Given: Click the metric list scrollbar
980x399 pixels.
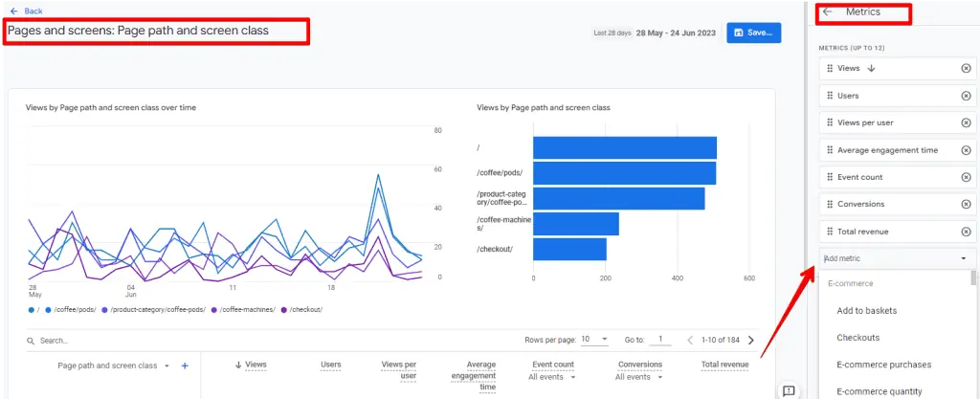Looking at the screenshot, I should (x=973, y=277).
